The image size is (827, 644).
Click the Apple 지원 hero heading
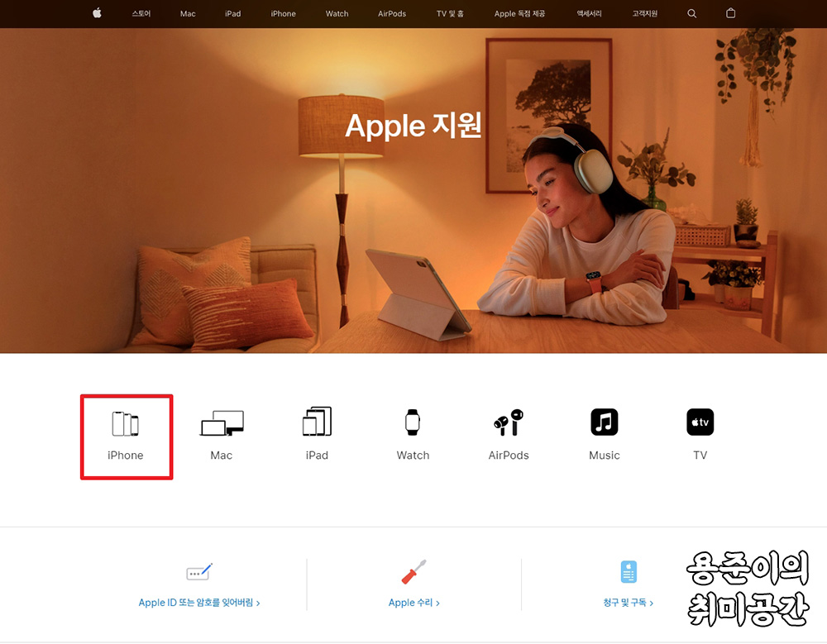point(413,126)
